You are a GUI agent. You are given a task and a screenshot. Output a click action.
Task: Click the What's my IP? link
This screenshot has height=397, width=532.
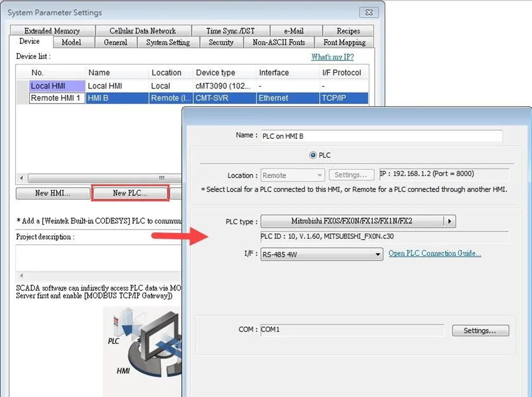point(332,57)
